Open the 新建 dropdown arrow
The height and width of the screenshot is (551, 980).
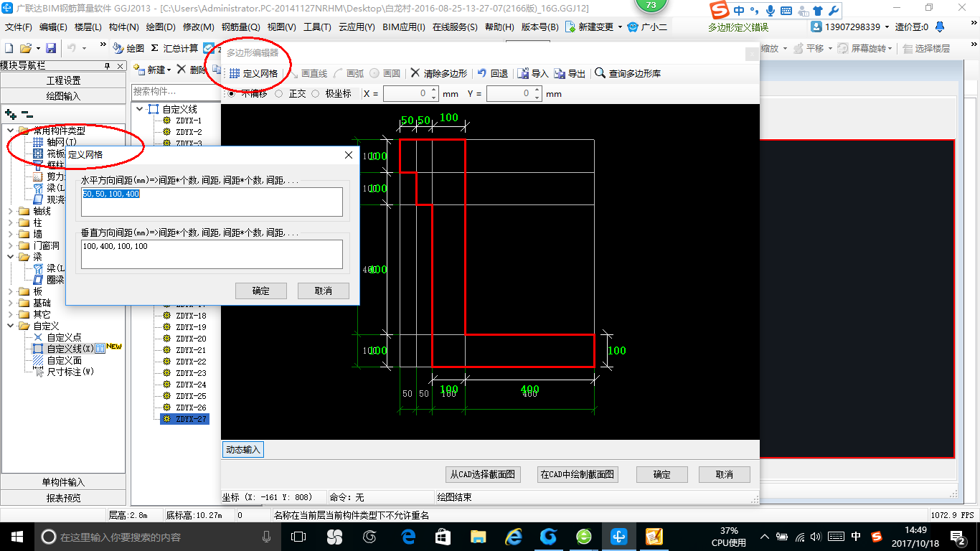tap(169, 70)
